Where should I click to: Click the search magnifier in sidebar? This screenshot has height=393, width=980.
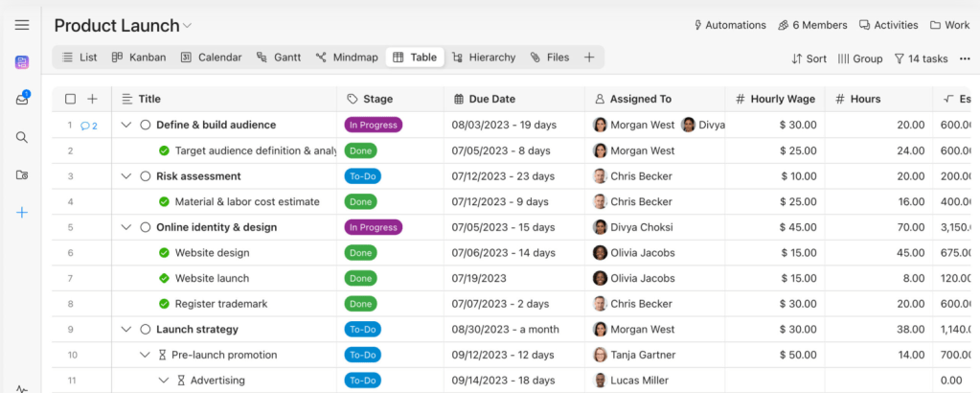pyautogui.click(x=22, y=137)
